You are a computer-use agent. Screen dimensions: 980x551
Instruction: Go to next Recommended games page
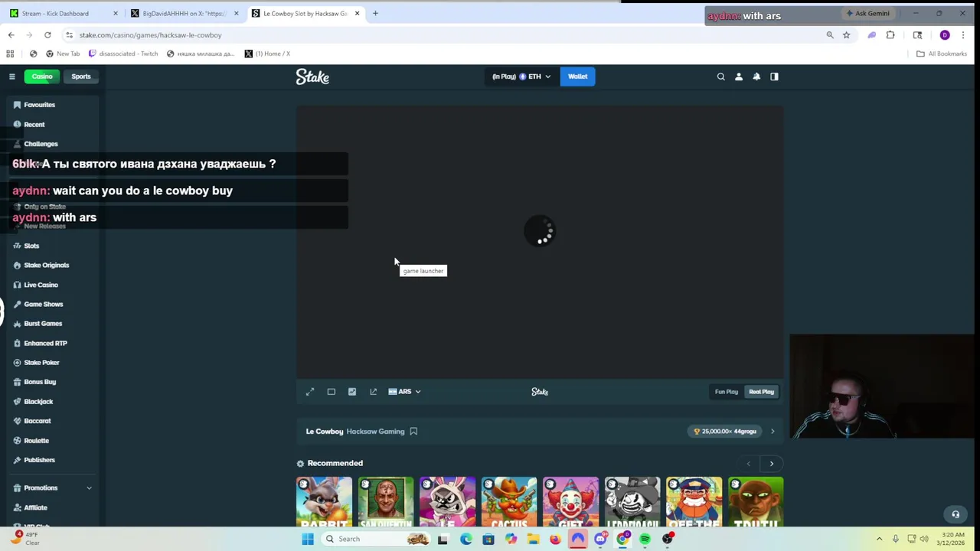tap(772, 464)
